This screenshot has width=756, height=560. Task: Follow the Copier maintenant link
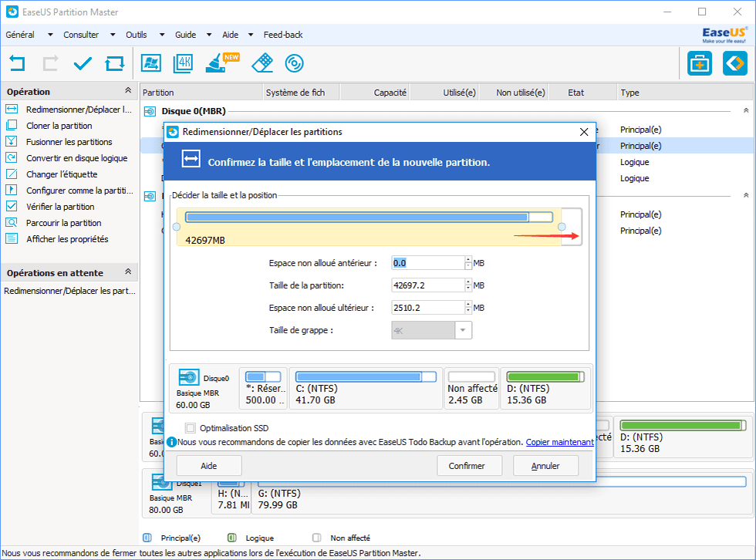pos(560,442)
